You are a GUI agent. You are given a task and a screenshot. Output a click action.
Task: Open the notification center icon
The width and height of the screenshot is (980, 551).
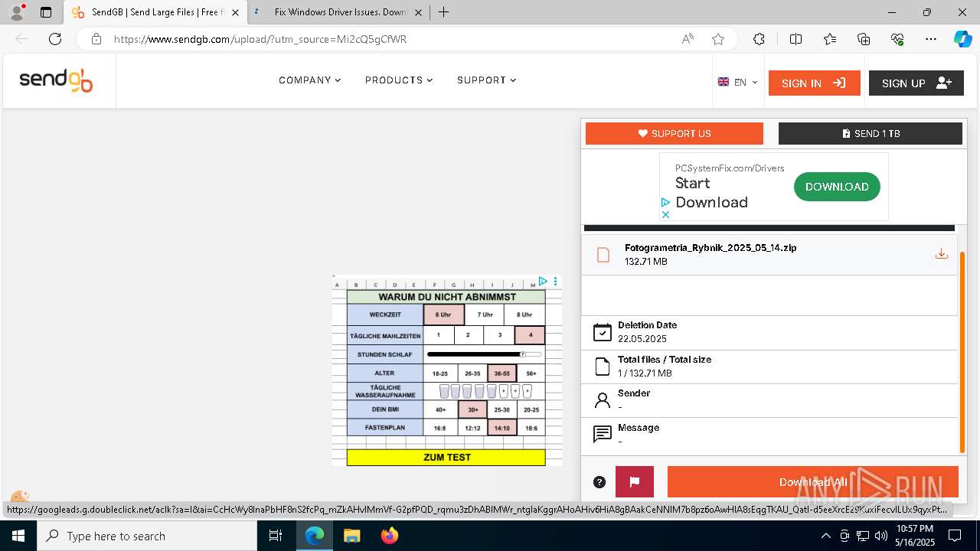pos(955,536)
